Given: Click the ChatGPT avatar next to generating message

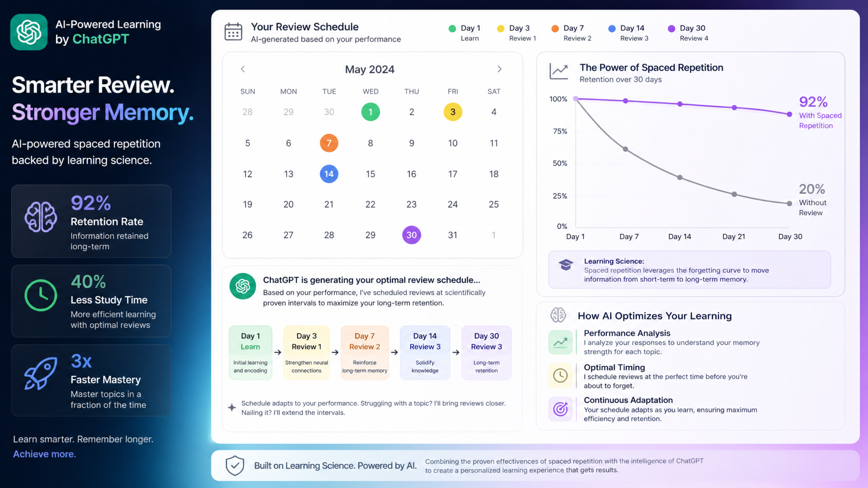Looking at the screenshot, I should tap(243, 286).
